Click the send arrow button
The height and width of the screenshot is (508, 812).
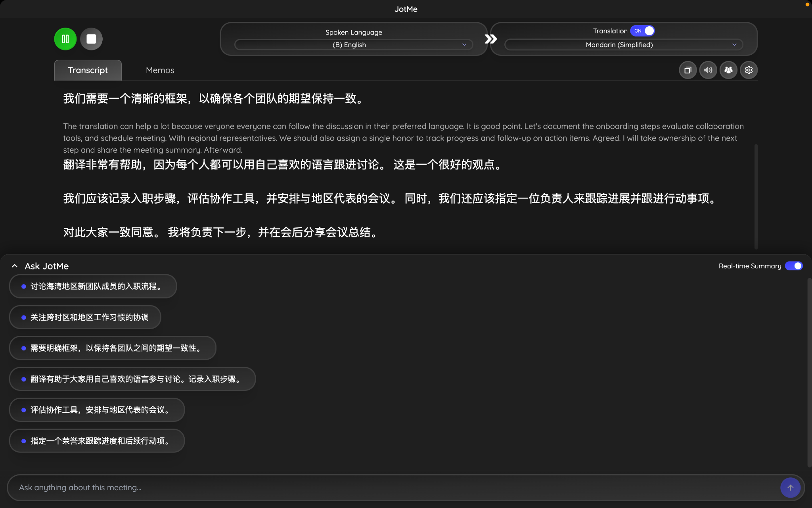coord(790,487)
